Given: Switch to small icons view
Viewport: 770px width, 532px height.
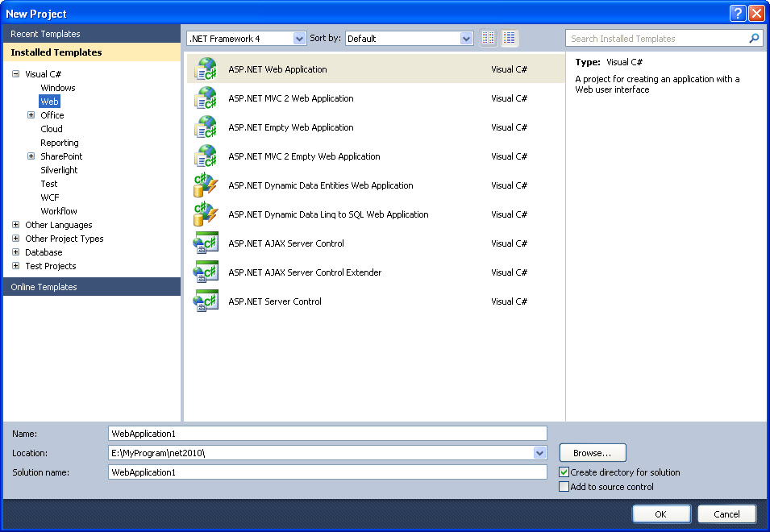Looking at the screenshot, I should pyautogui.click(x=488, y=38).
